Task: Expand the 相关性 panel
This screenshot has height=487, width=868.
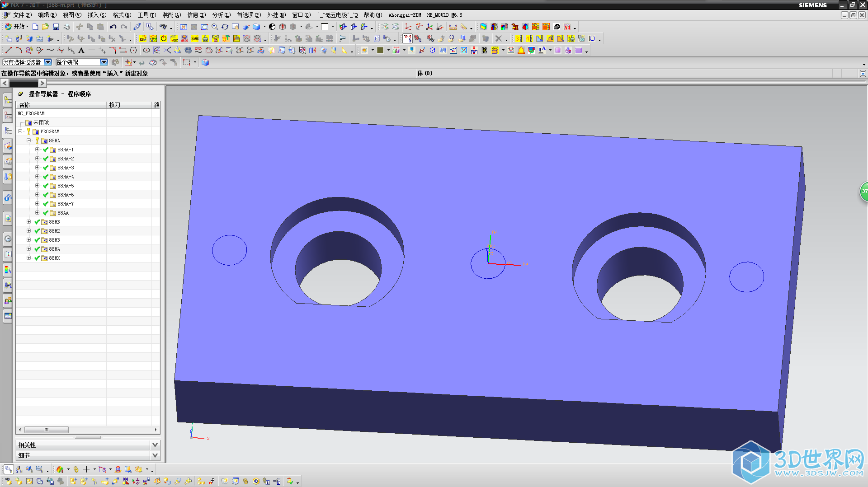Action: (155, 445)
